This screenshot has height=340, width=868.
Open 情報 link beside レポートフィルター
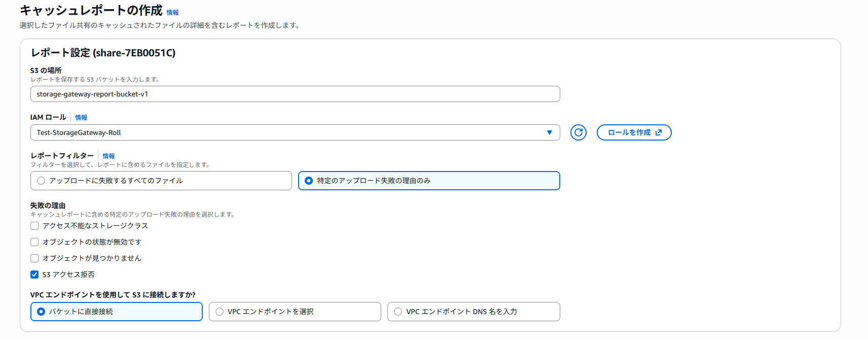[x=108, y=156]
